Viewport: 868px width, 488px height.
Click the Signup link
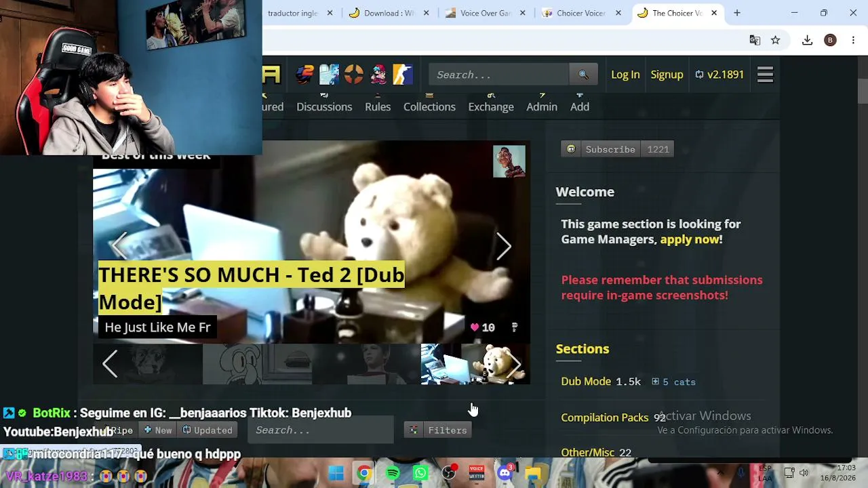click(667, 75)
